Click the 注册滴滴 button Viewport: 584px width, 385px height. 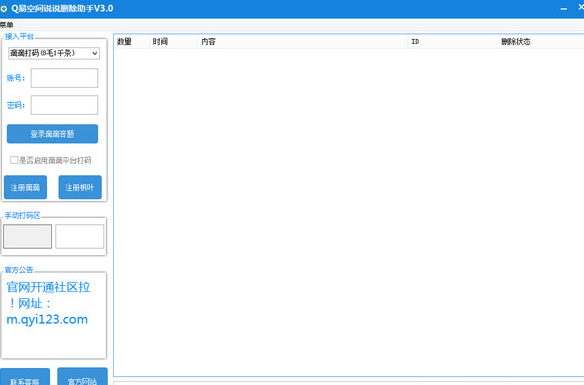(x=25, y=187)
